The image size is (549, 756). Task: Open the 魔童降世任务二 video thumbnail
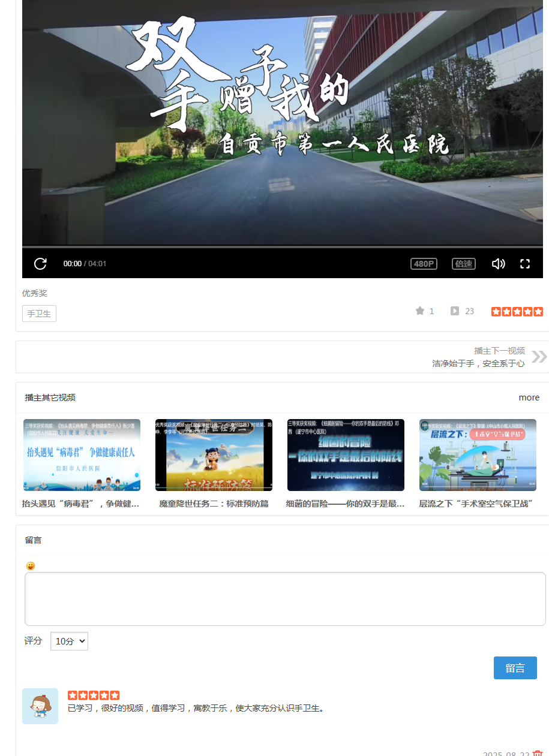click(x=214, y=455)
